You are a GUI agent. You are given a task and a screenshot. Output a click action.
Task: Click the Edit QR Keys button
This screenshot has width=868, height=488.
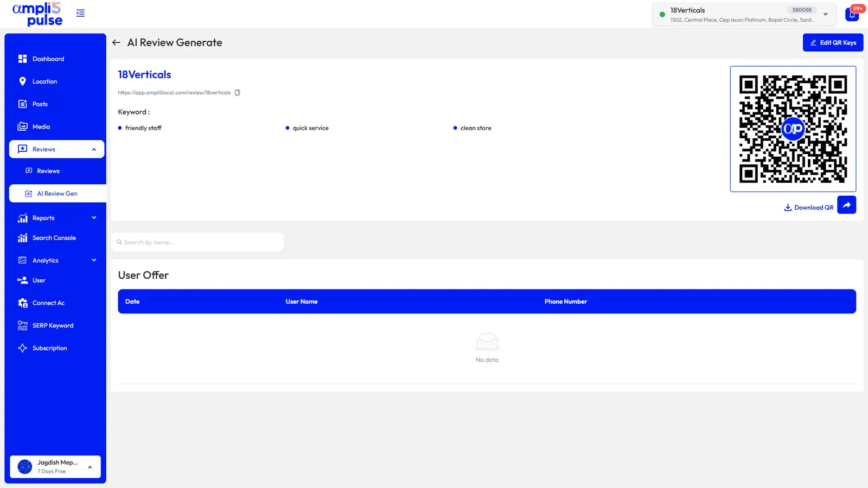point(833,43)
